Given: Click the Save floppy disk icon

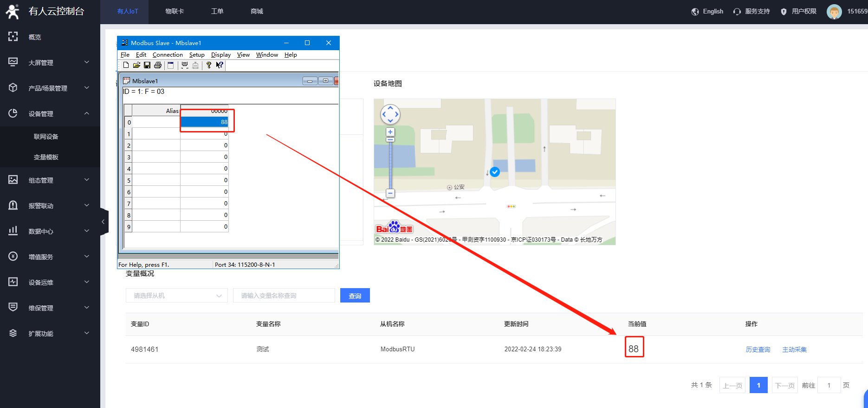Looking at the screenshot, I should (x=147, y=66).
